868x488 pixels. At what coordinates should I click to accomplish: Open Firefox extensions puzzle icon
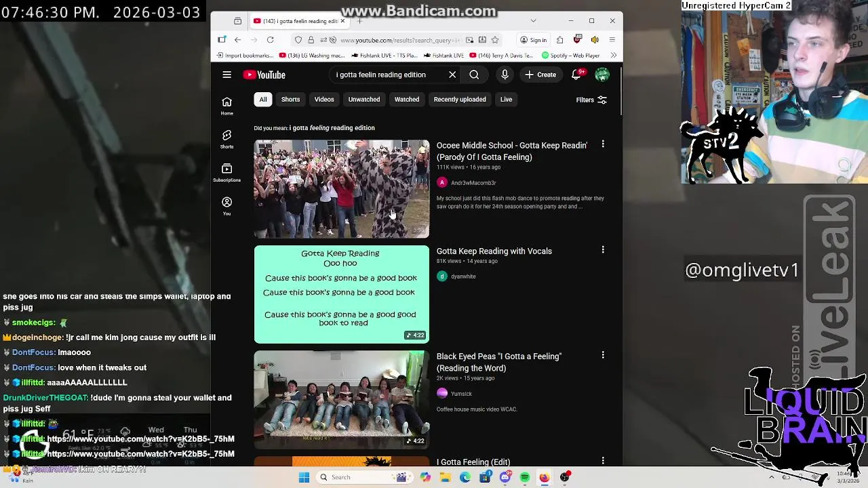click(x=559, y=40)
